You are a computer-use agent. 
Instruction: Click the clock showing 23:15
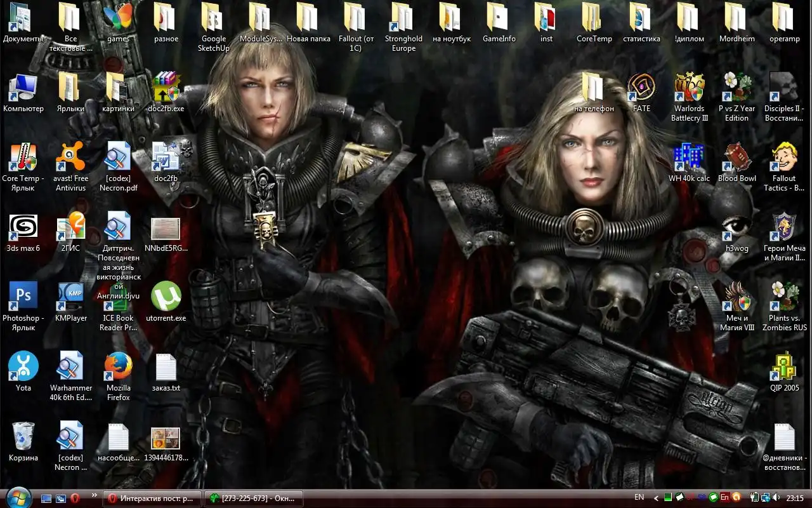(x=795, y=498)
